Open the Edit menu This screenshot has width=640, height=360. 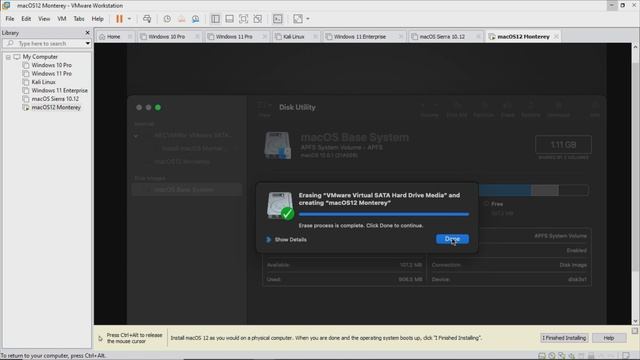26,19
